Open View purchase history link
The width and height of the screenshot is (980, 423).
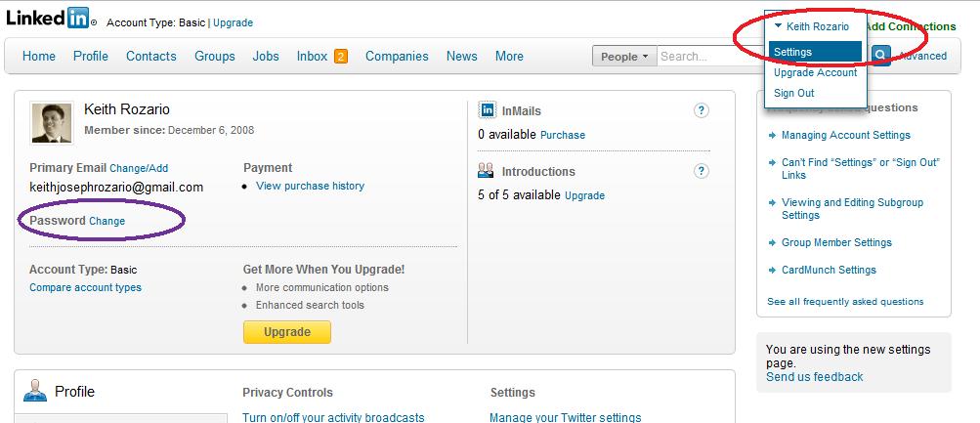310,186
